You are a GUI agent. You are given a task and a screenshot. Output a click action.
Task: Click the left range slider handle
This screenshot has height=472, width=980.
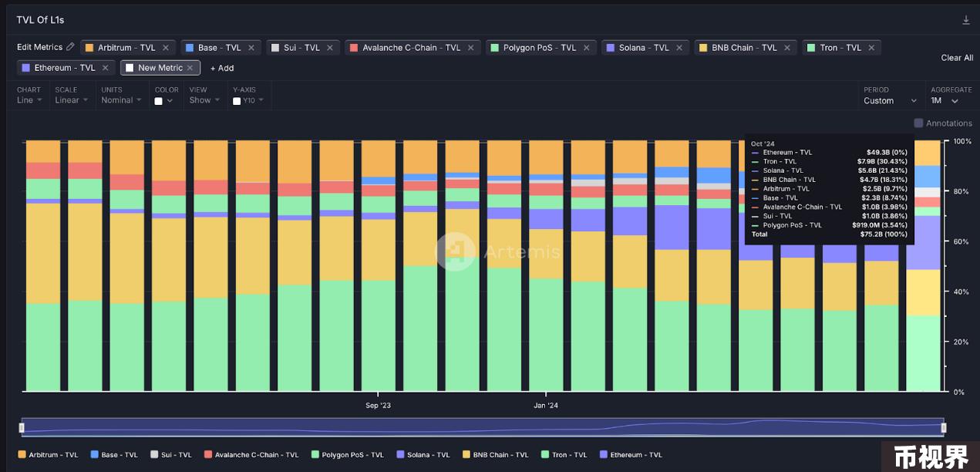[22, 427]
